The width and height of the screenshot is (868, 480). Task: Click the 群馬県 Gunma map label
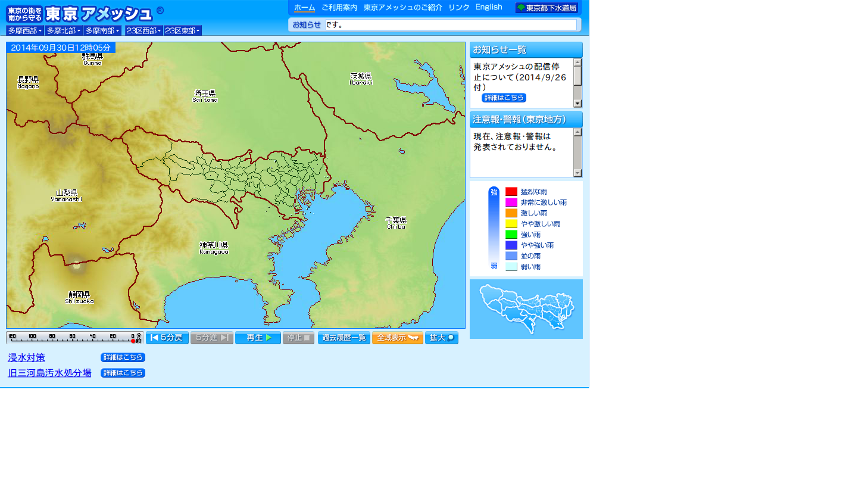(92, 59)
